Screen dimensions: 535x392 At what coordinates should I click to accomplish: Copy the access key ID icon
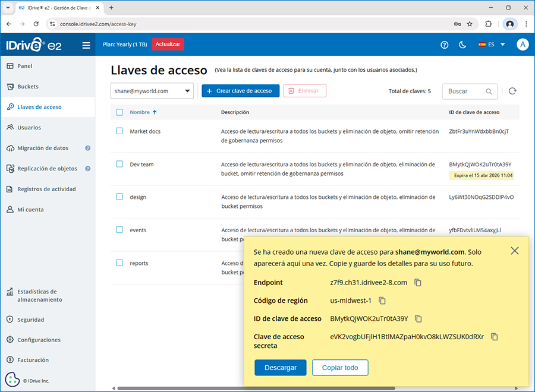coord(418,319)
